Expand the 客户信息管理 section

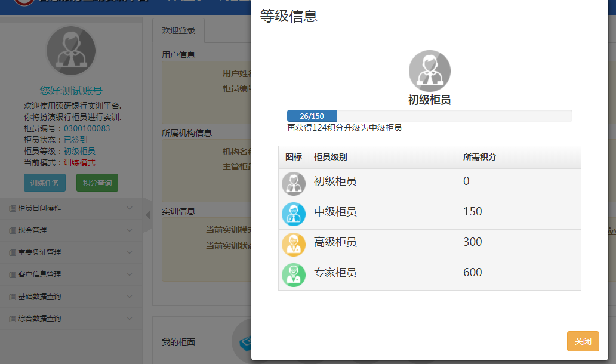71,274
